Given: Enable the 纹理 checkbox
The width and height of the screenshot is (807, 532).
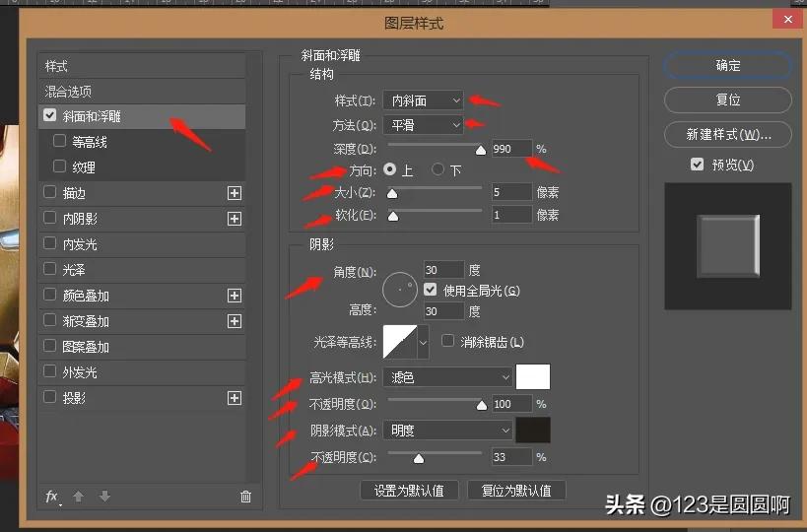Looking at the screenshot, I should tap(60, 166).
